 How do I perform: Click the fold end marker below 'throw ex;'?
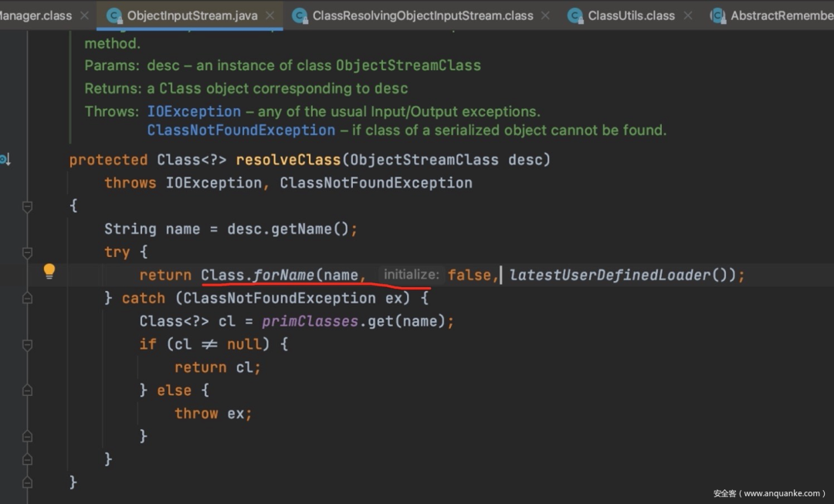click(x=28, y=437)
